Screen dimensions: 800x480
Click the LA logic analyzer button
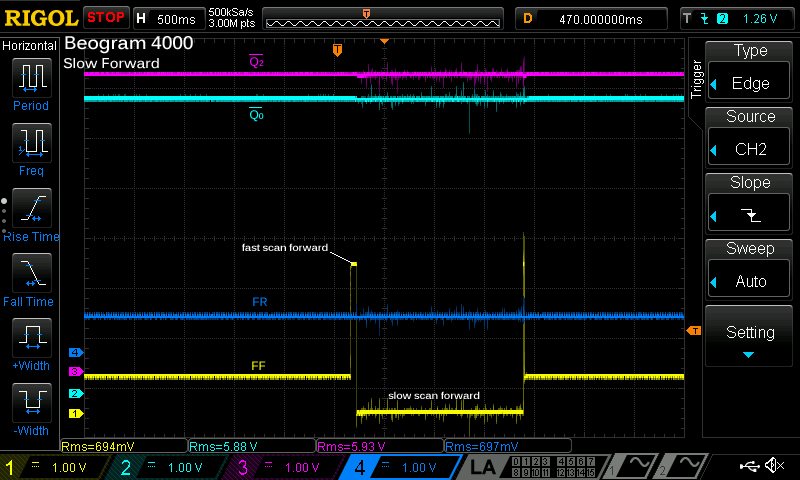click(484, 466)
